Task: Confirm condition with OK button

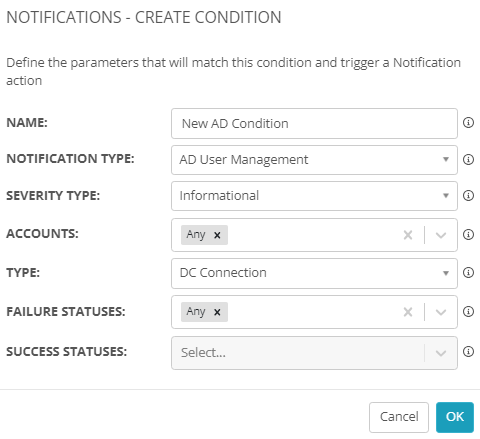Action: coord(455,417)
